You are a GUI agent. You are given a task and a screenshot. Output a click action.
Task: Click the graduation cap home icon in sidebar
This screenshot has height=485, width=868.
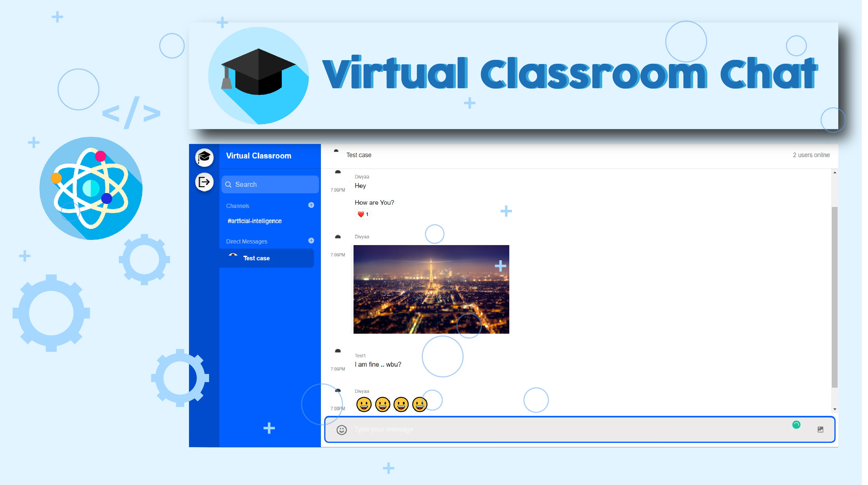pos(204,157)
